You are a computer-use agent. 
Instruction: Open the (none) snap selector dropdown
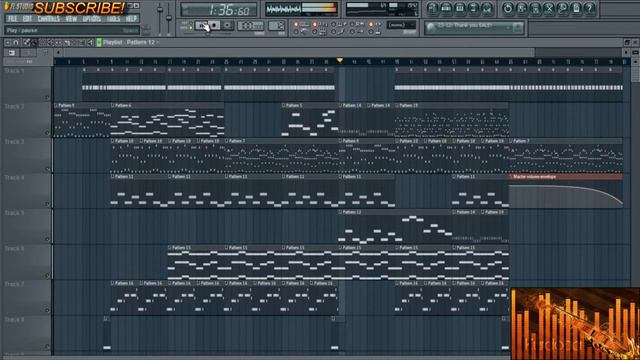[x=401, y=25]
